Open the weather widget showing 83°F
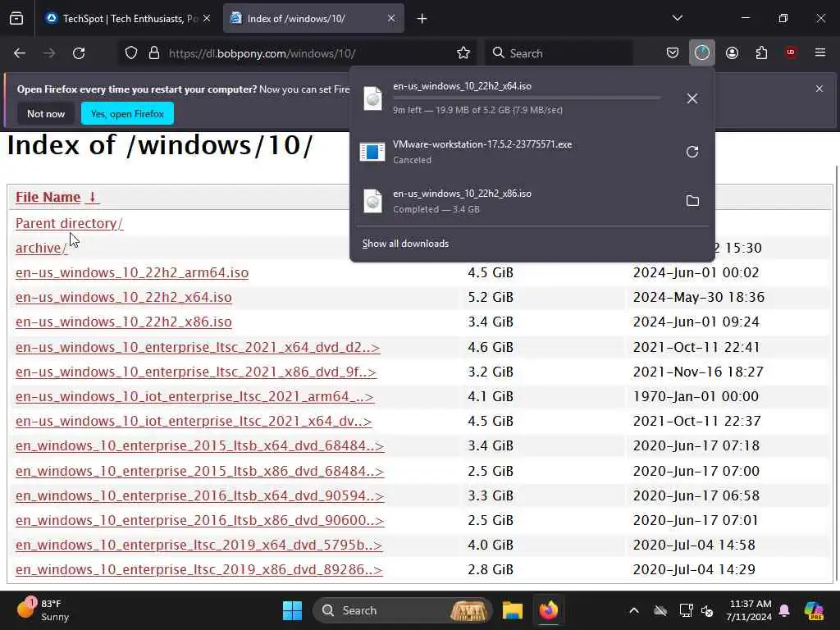This screenshot has height=630, width=840. [x=43, y=610]
